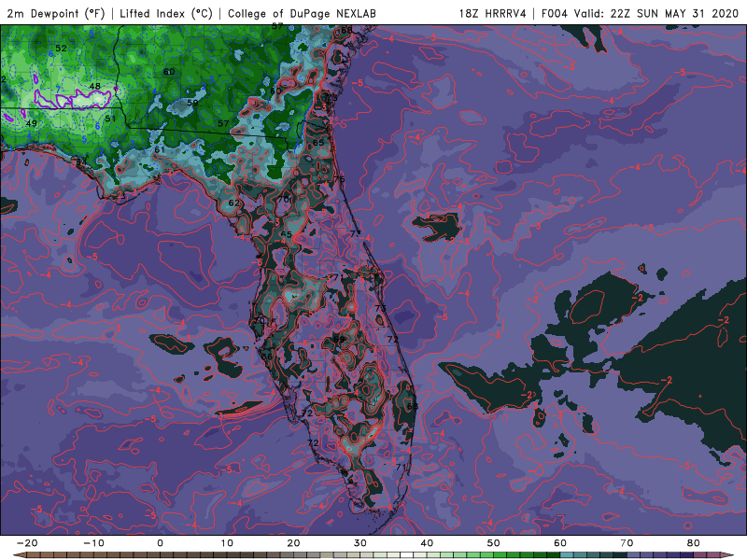Click the right arrow end of the color bar

point(727,555)
